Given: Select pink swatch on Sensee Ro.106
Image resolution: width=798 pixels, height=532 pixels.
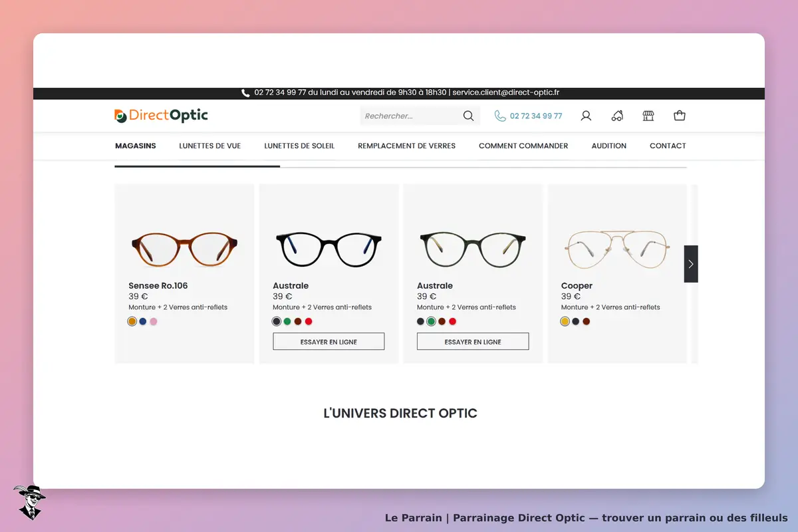Looking at the screenshot, I should tap(154, 322).
